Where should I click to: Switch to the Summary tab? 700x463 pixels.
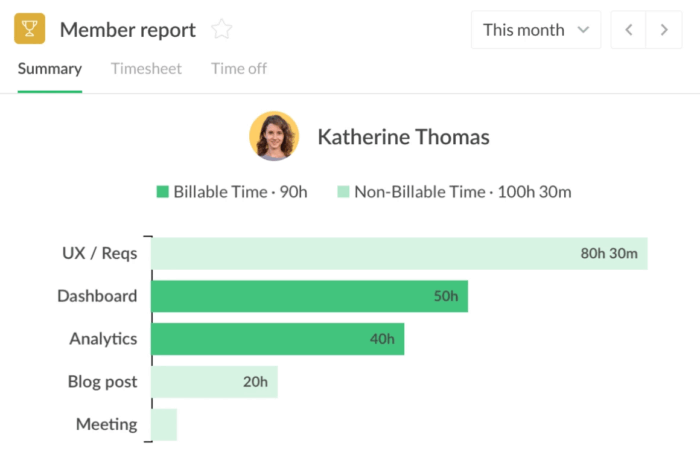click(x=49, y=69)
